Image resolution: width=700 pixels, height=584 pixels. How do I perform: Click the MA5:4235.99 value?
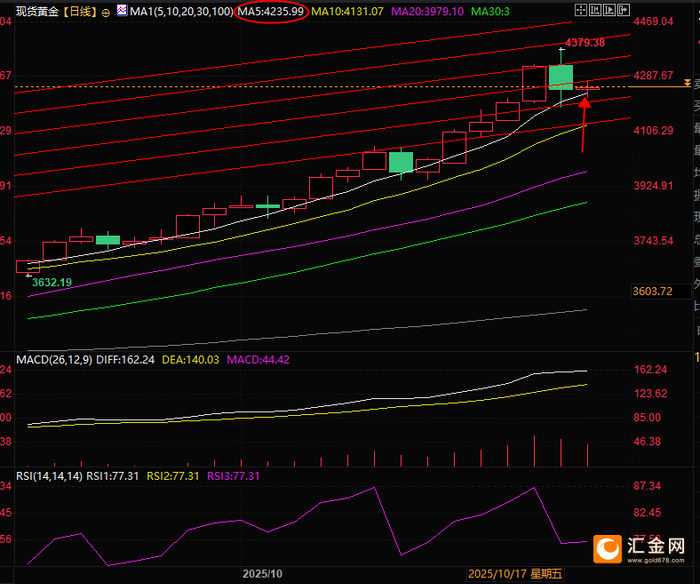[x=271, y=11]
